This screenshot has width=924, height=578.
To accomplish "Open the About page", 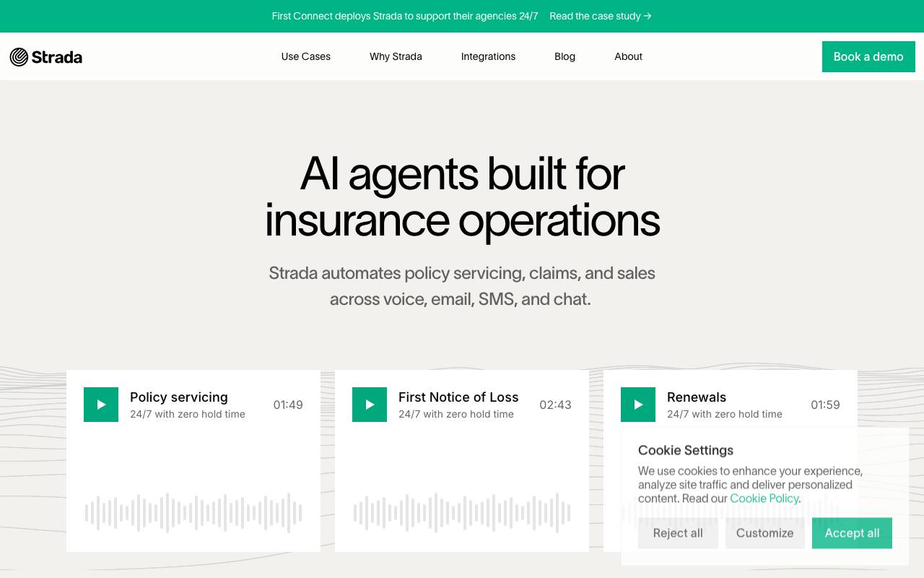I will [x=628, y=56].
